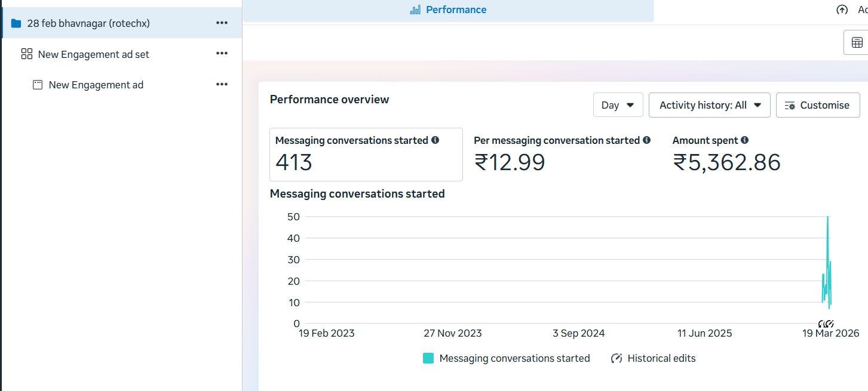Click the Performance bar-chart icon
This screenshot has height=391, width=868.
415,10
